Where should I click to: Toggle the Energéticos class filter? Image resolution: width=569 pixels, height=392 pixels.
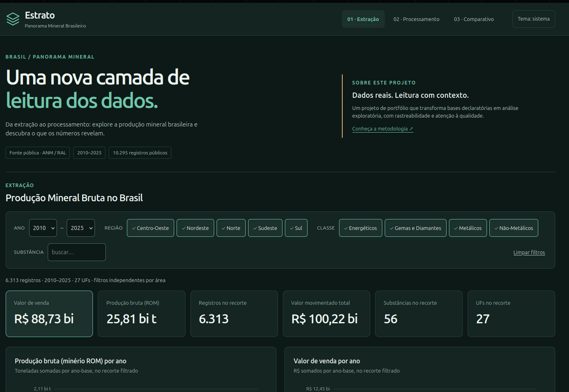point(360,228)
